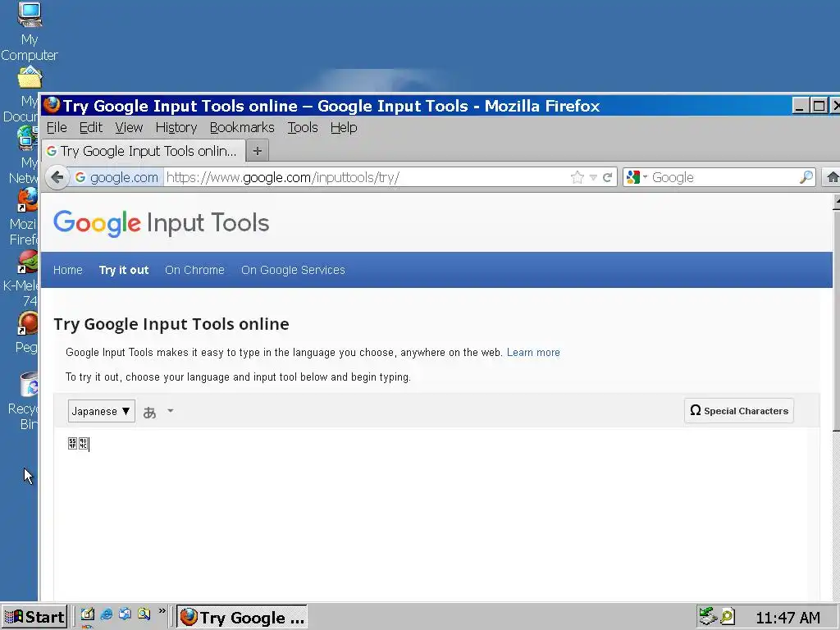840x630 pixels.
Task: Launch Internet Explorer from quick launch
Action: [x=106, y=614]
